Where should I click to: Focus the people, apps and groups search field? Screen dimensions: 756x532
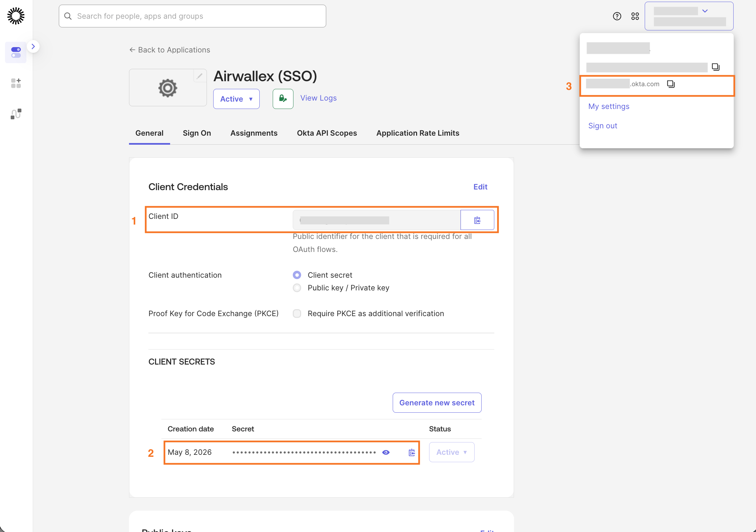point(193,16)
